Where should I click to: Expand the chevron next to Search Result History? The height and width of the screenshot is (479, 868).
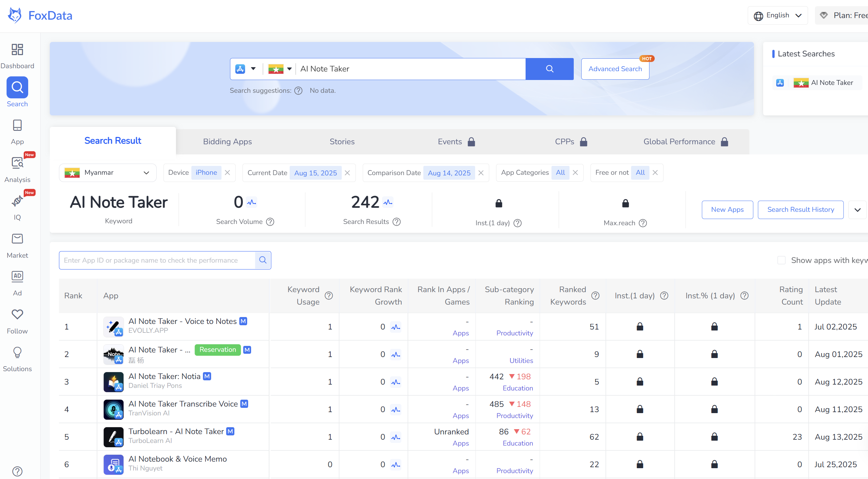[857, 210]
